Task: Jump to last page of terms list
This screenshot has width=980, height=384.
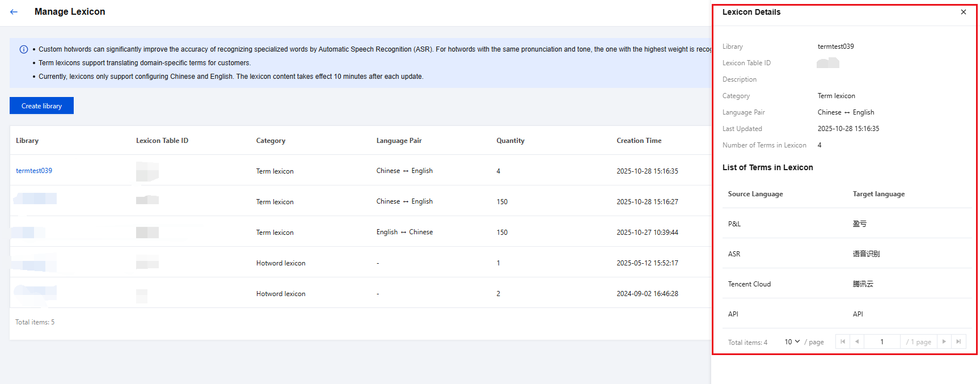Action: (x=958, y=341)
